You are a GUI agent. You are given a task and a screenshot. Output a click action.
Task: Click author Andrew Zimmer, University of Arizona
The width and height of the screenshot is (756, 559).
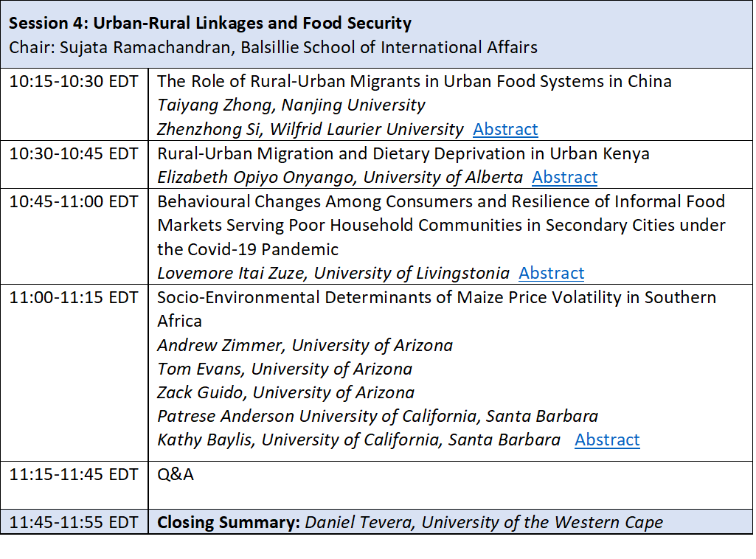(305, 345)
